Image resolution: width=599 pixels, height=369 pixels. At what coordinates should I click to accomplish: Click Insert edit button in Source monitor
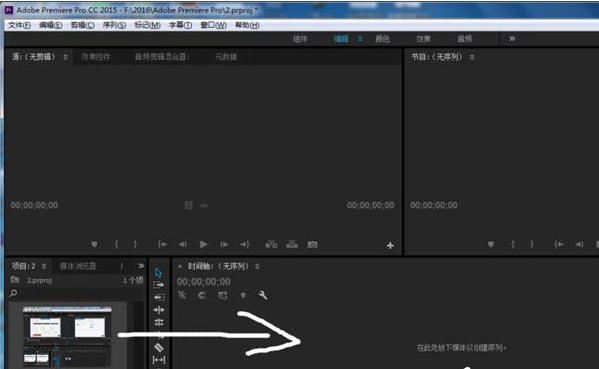[271, 244]
